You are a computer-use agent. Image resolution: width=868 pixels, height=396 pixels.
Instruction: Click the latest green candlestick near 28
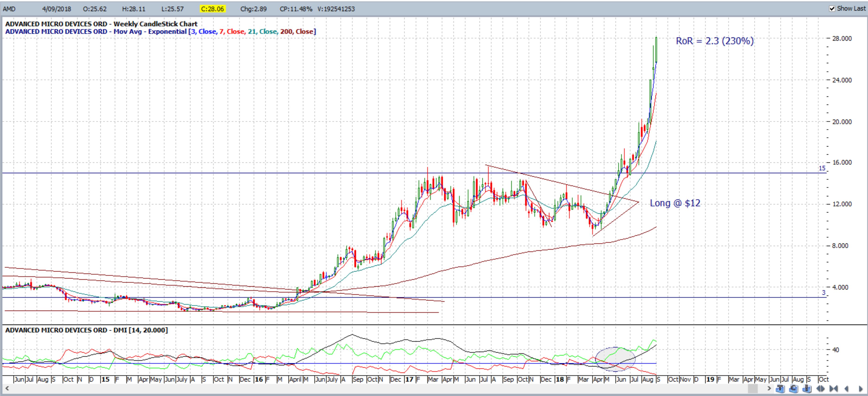(x=656, y=50)
